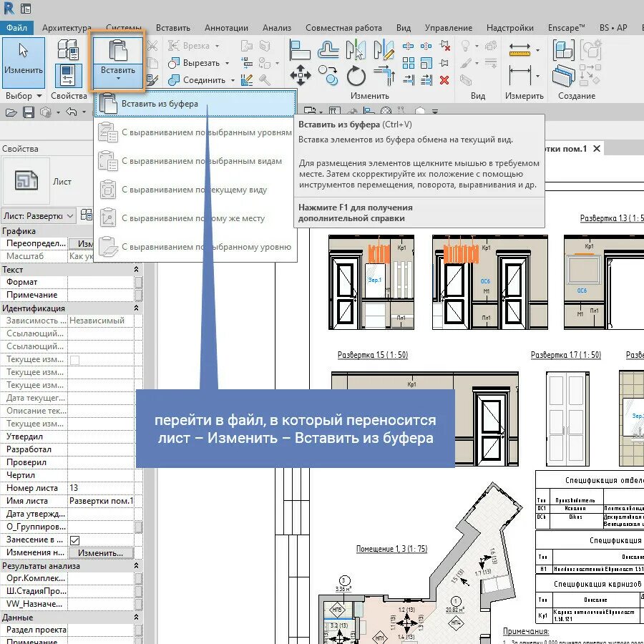Viewport: 644px width, 644px height.
Task: Click the scissors Cut to Clipboard icon
Action: coord(152,46)
